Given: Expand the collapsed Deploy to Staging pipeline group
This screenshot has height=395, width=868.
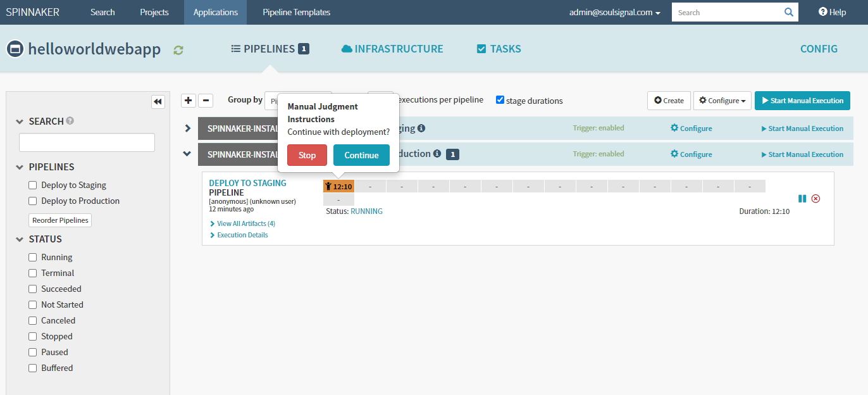Looking at the screenshot, I should click(187, 129).
